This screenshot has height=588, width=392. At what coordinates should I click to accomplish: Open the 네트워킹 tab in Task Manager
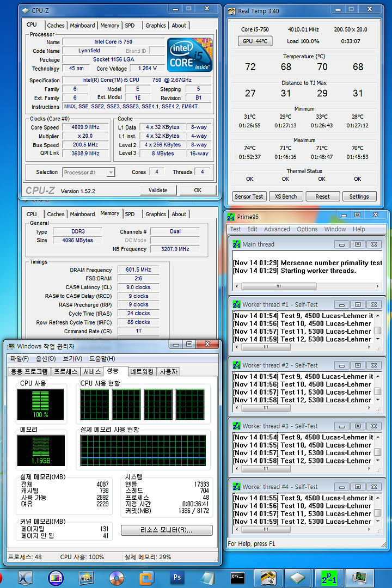click(x=142, y=371)
